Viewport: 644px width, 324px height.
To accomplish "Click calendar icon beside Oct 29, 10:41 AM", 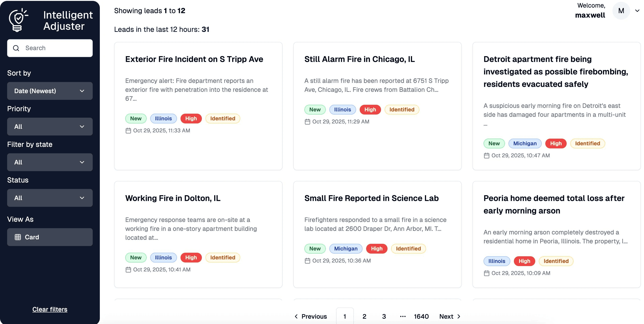I will click(x=128, y=269).
